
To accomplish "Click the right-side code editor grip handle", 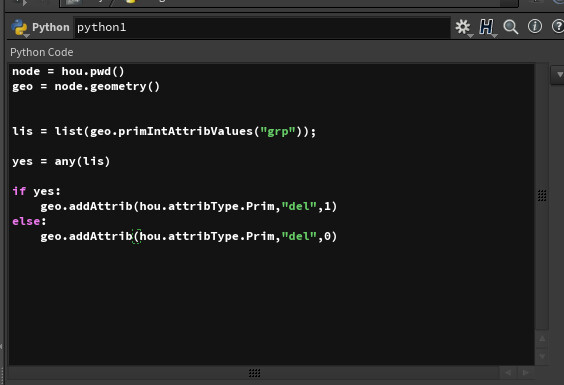I will coord(542,196).
